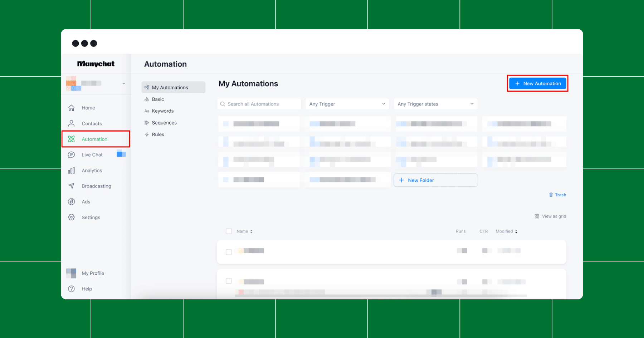Click the Broadcasting paper plane icon

click(x=71, y=186)
